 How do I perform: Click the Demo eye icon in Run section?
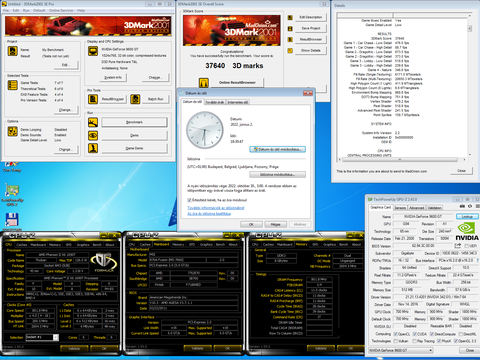(x=93, y=135)
